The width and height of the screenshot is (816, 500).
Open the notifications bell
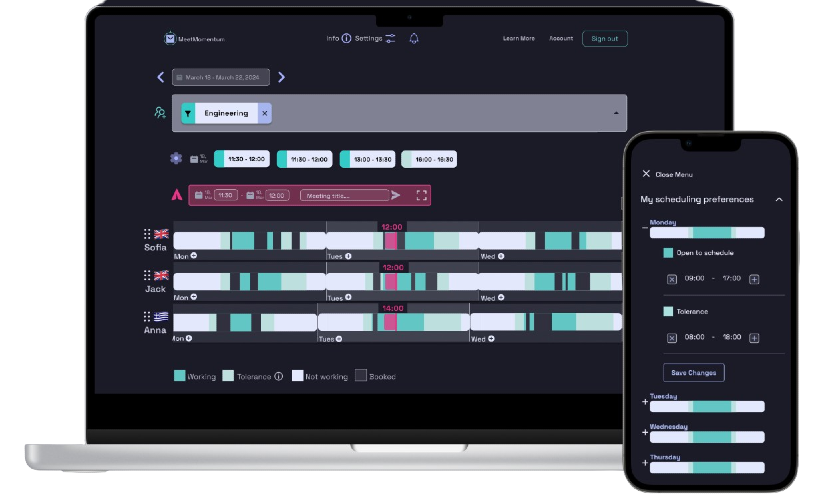[x=414, y=39]
